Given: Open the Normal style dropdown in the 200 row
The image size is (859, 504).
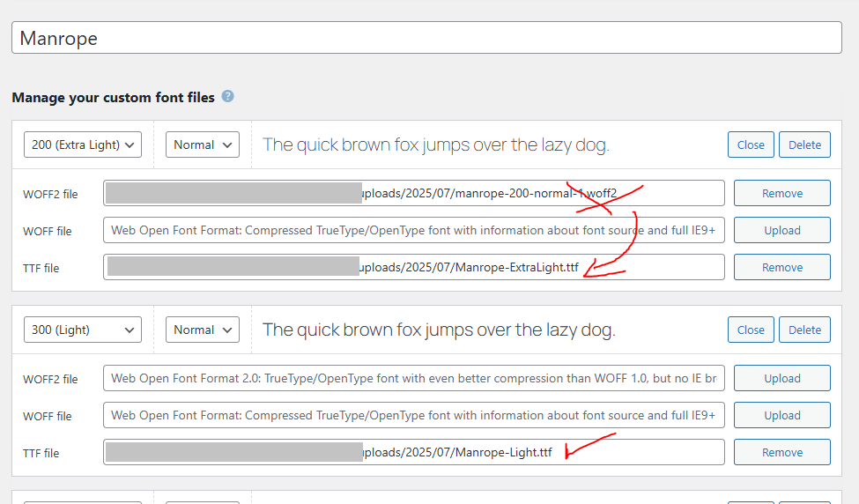Looking at the screenshot, I should [x=203, y=145].
